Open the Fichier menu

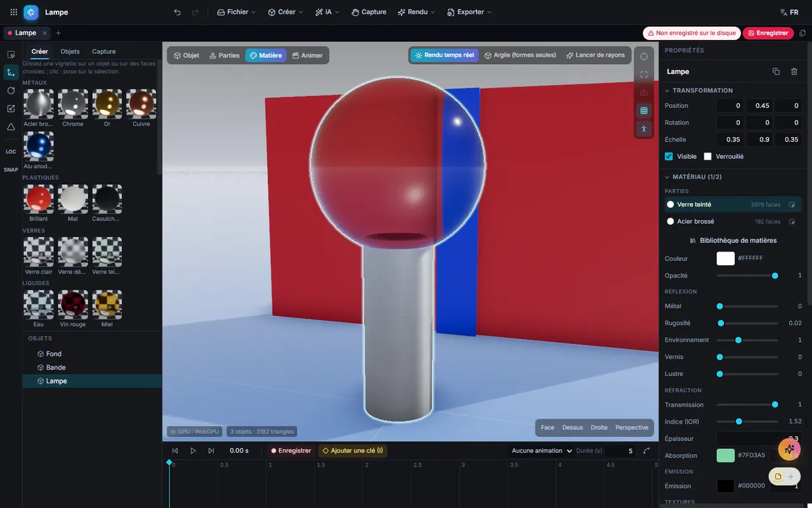[236, 12]
